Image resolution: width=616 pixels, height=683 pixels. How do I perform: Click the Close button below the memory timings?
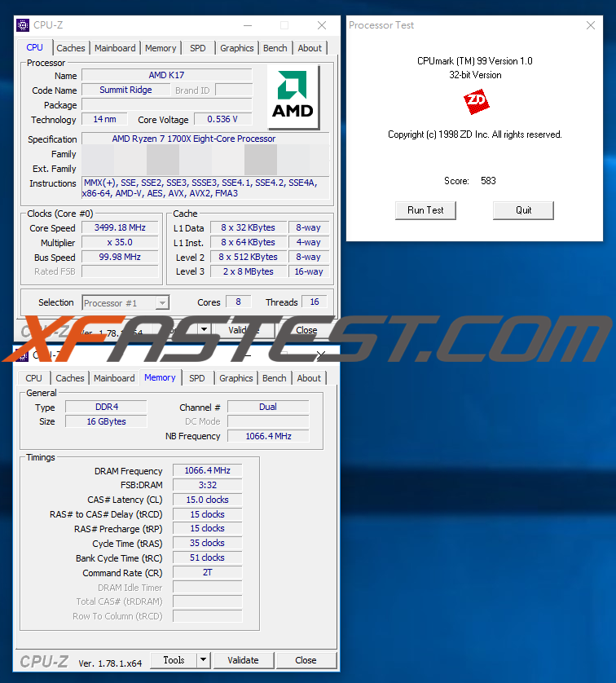tap(306, 660)
